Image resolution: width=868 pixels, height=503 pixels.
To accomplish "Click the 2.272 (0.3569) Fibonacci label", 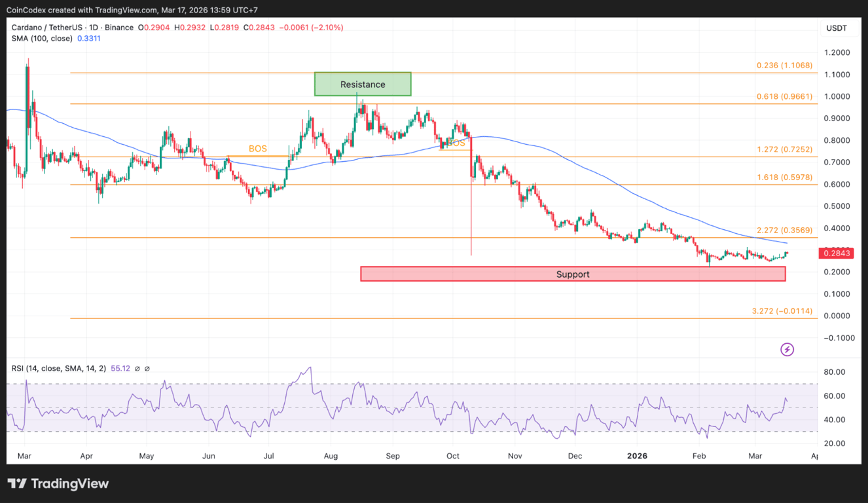I will coord(784,230).
